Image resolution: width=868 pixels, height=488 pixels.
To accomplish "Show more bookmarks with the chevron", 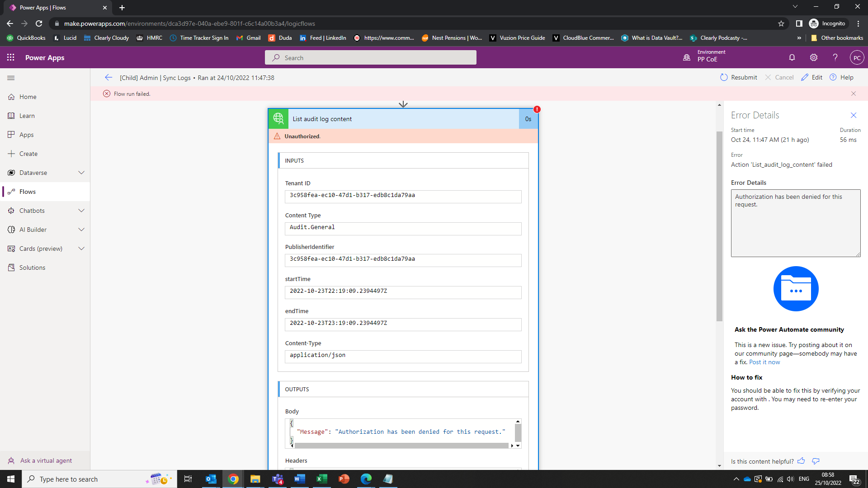I will point(799,38).
